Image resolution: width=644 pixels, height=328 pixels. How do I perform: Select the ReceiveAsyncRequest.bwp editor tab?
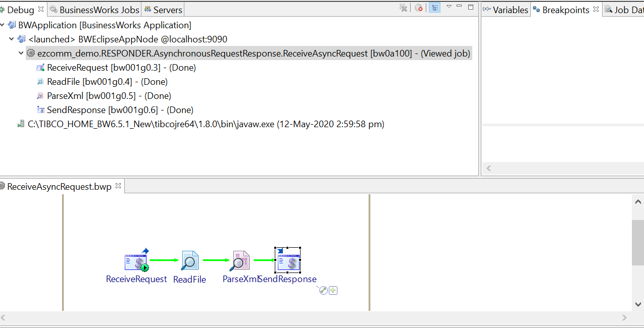(59, 186)
